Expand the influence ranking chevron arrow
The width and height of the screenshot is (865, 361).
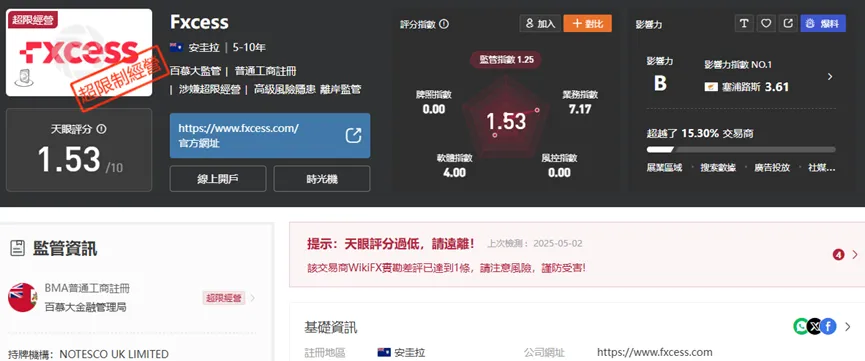[x=830, y=77]
